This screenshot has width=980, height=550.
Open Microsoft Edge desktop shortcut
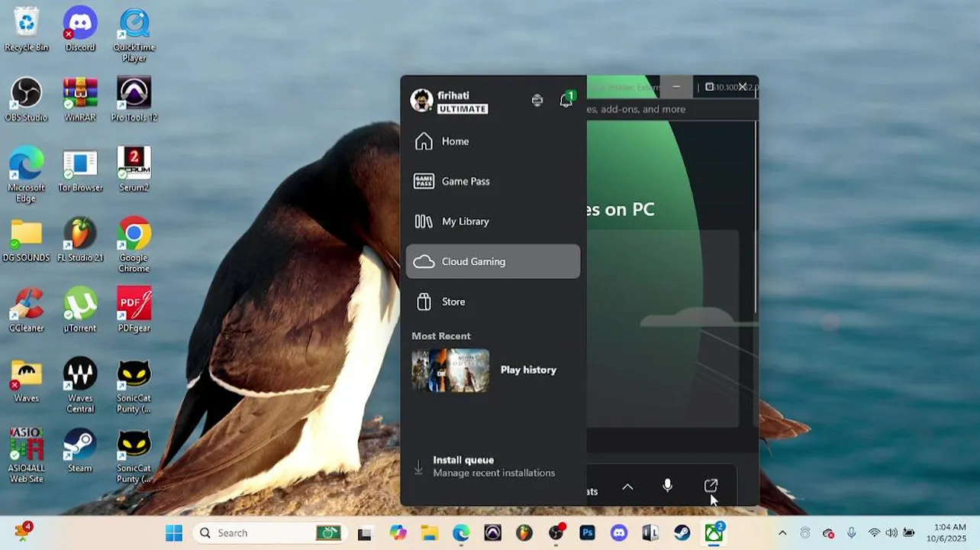tap(26, 175)
